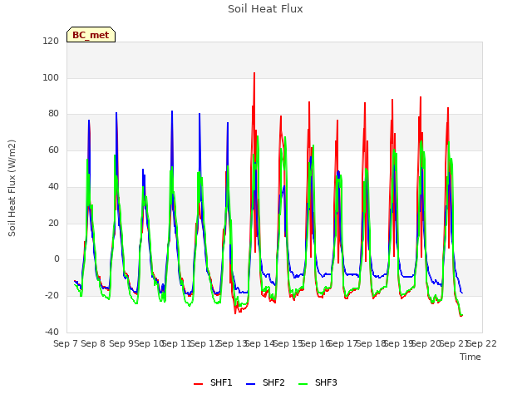Click the 0 y-axis tick label
The height and width of the screenshot is (399, 532).
57,259
